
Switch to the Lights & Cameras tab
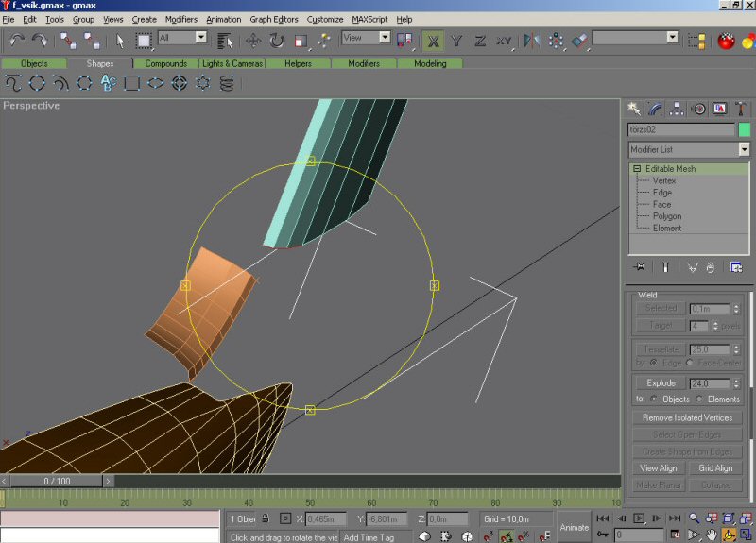pyautogui.click(x=232, y=63)
